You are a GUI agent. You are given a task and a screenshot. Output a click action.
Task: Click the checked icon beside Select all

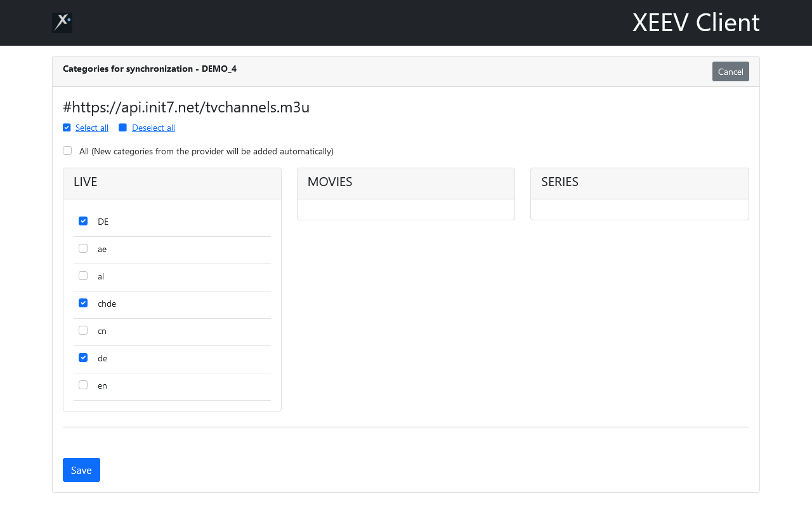(x=67, y=128)
